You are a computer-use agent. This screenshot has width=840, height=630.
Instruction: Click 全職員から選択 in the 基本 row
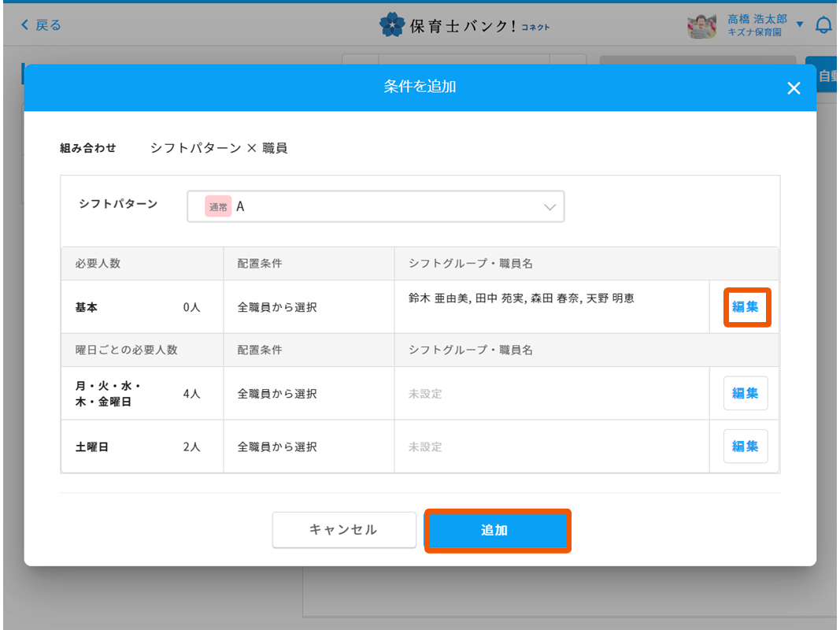[x=277, y=307]
